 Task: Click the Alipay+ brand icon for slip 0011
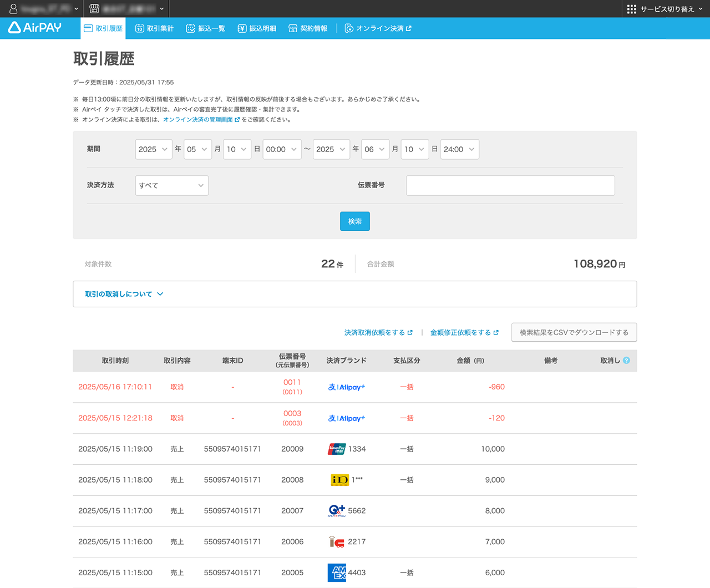(x=346, y=387)
